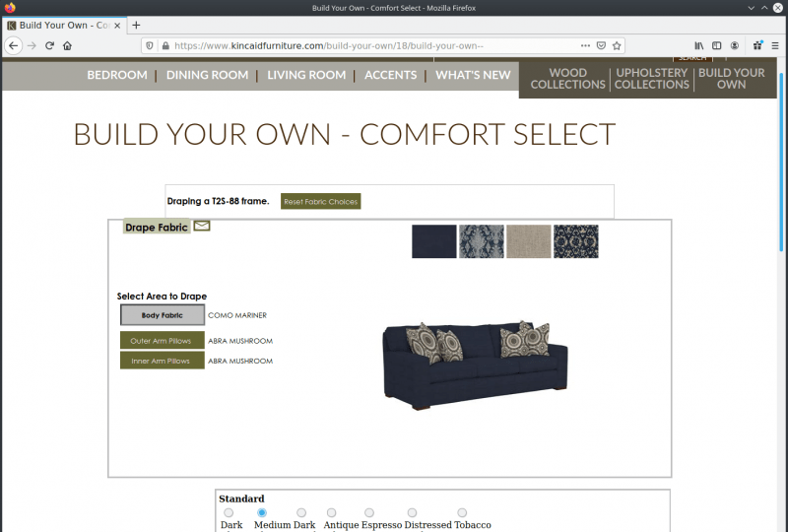788x532 pixels.
Task: Open page actions three-dot menu in address bar
Action: click(x=585, y=45)
